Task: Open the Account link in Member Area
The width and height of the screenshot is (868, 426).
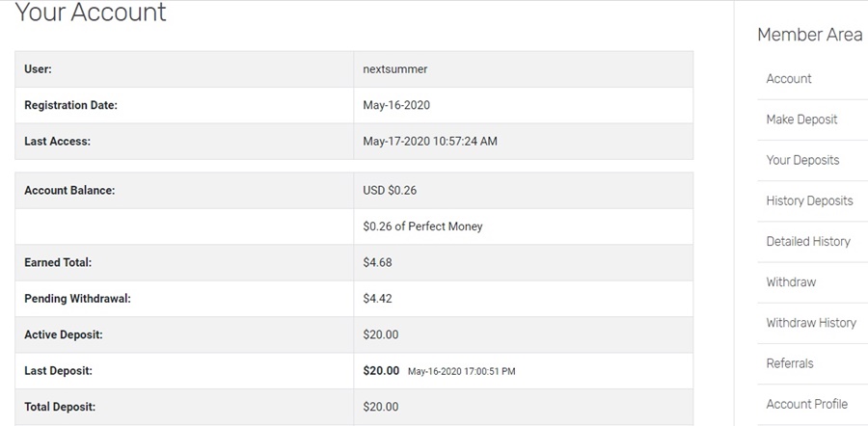Action: (789, 79)
